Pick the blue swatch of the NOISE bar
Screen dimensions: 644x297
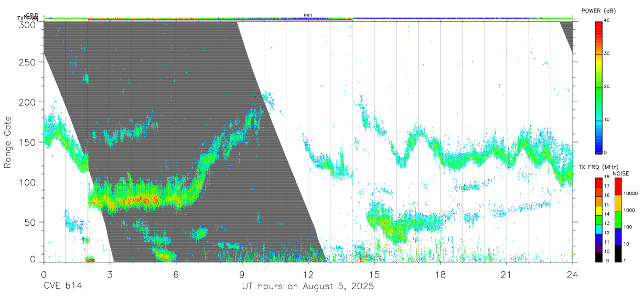pos(617,236)
